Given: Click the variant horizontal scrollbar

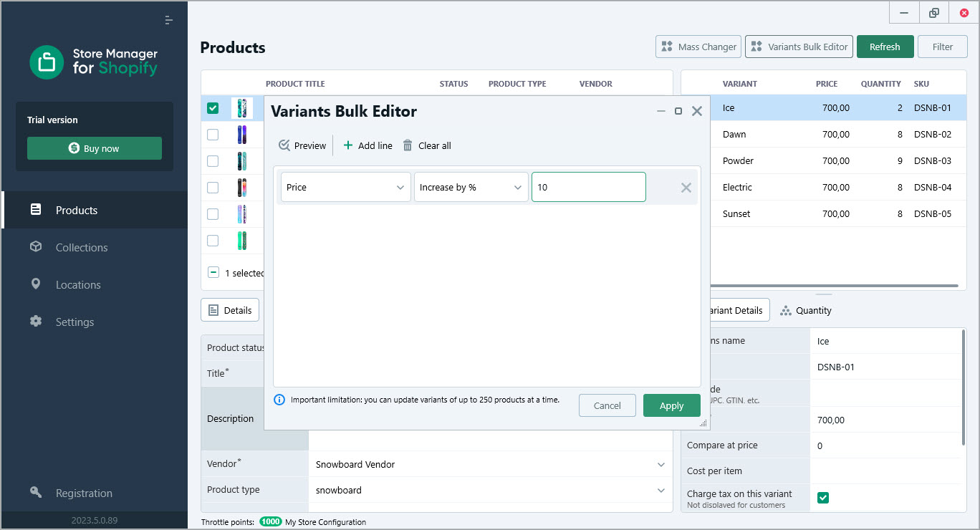Looking at the screenshot, I should (x=833, y=286).
